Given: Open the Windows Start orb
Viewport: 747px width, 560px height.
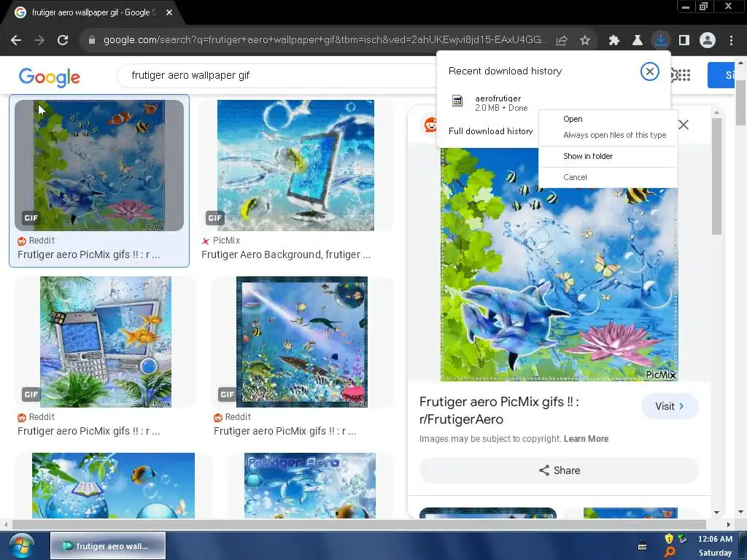Looking at the screenshot, I should [21, 545].
